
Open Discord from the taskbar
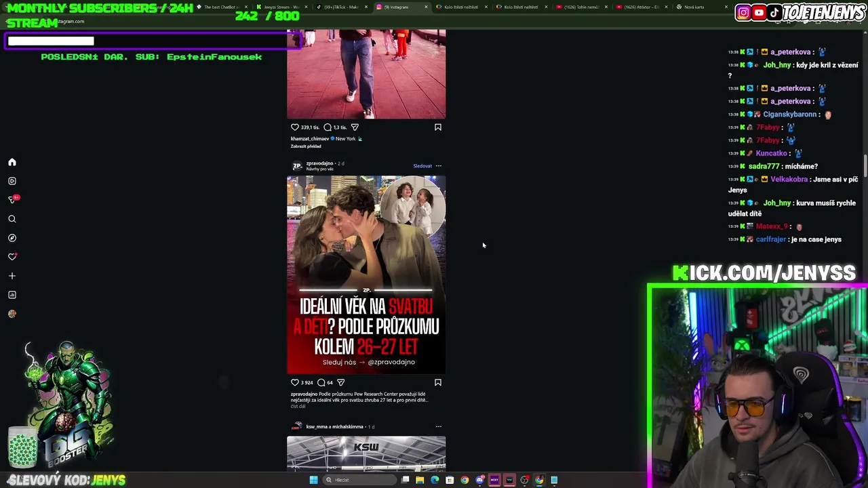tap(479, 480)
